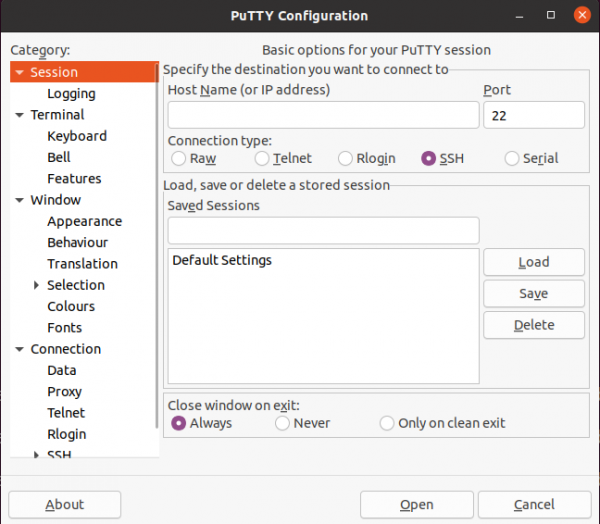The height and width of the screenshot is (524, 600).
Task: Select the Connection category
Action: [66, 349]
